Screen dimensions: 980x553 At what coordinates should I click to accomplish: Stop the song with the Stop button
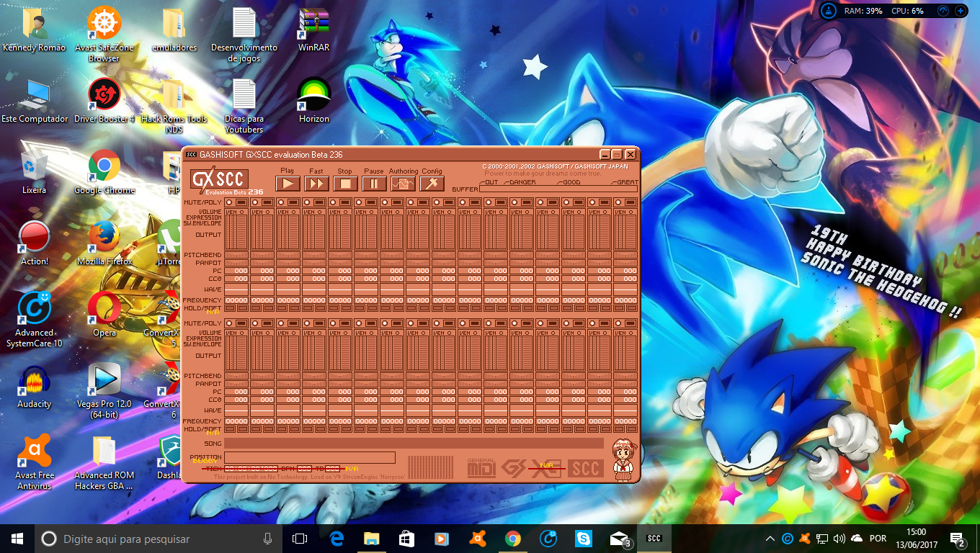click(x=345, y=184)
